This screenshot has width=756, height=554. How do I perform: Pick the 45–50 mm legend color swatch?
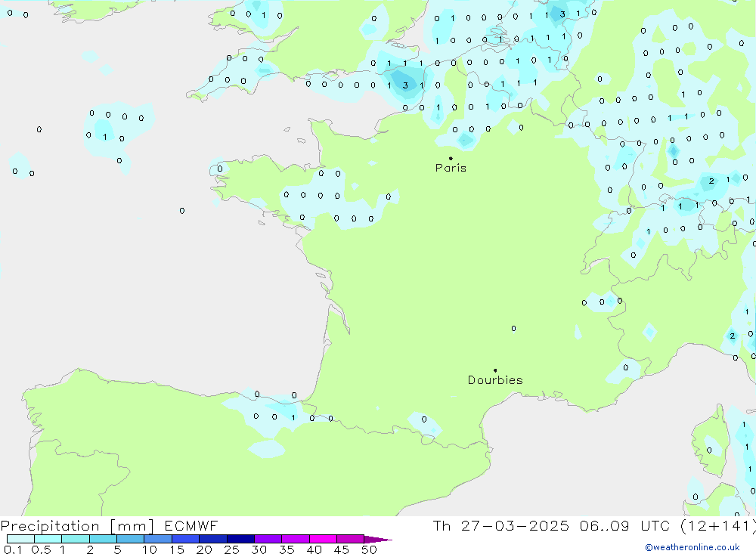[351, 539]
